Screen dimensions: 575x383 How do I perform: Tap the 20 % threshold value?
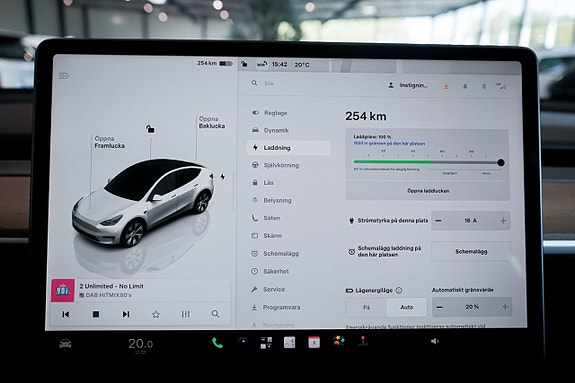pyautogui.click(x=472, y=307)
